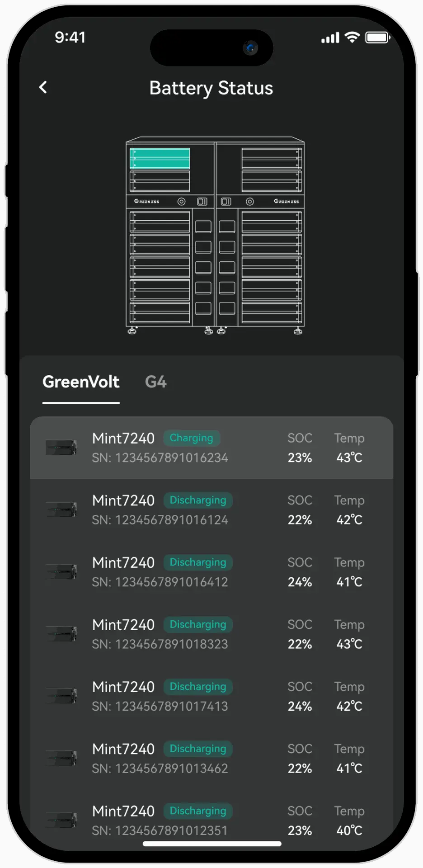
Task: Tap the home indicator bar
Action: pyautogui.click(x=211, y=844)
